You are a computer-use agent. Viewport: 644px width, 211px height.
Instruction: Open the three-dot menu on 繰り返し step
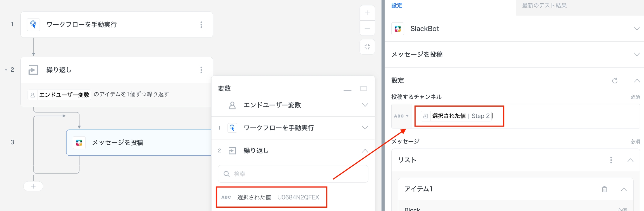click(x=201, y=70)
